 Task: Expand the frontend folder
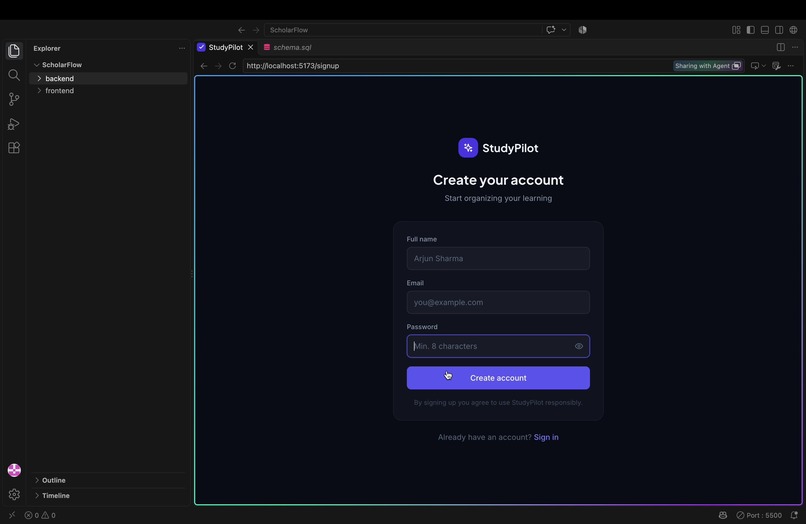(x=108, y=91)
